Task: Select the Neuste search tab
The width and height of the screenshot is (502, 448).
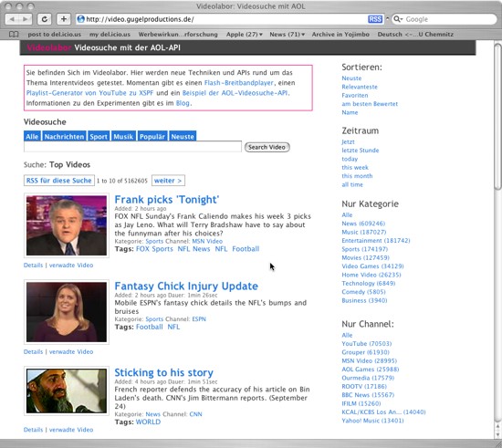Action: [x=183, y=137]
